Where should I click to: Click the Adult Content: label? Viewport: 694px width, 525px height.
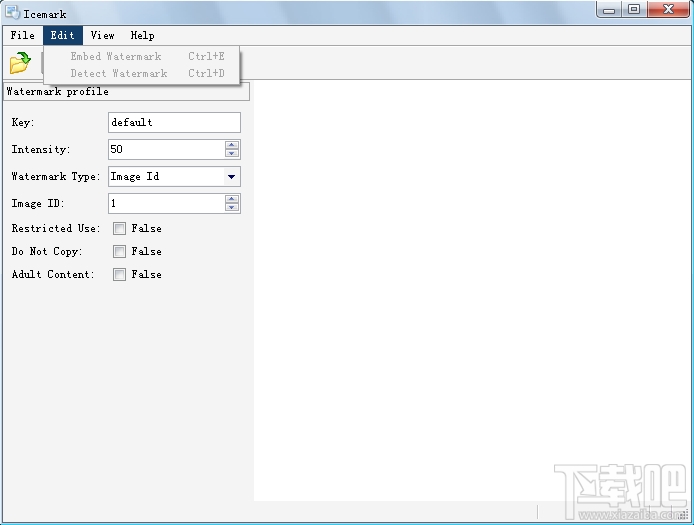tap(53, 274)
